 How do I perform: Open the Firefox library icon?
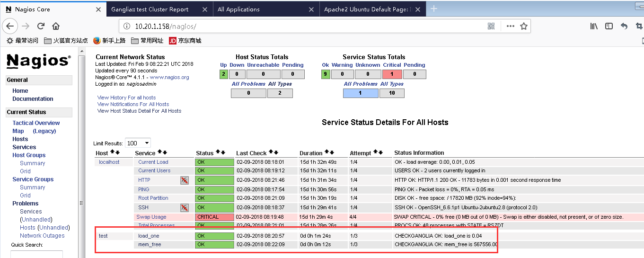tap(594, 26)
